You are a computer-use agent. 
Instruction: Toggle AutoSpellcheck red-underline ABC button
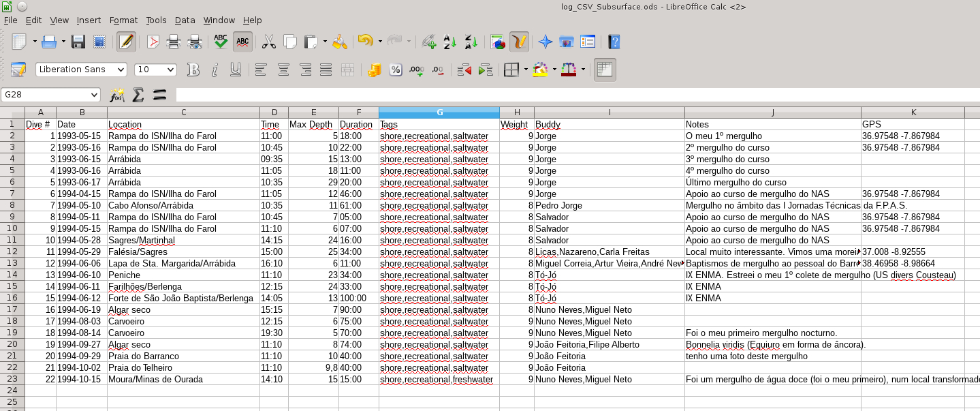pyautogui.click(x=242, y=42)
